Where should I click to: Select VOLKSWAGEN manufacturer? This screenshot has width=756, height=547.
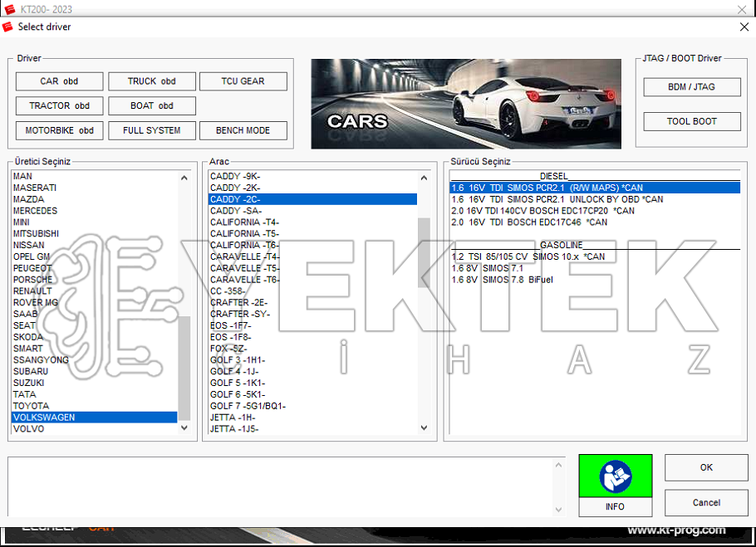coord(94,418)
